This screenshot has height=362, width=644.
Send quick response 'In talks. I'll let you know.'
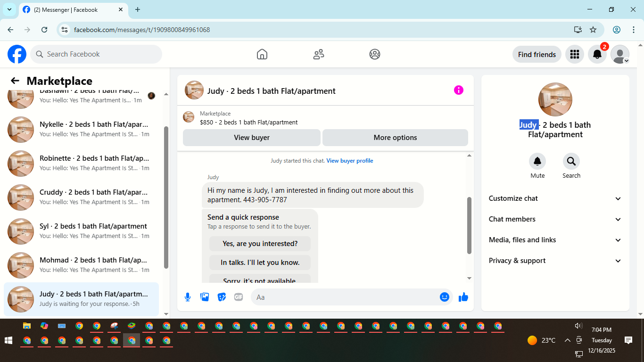260,263
